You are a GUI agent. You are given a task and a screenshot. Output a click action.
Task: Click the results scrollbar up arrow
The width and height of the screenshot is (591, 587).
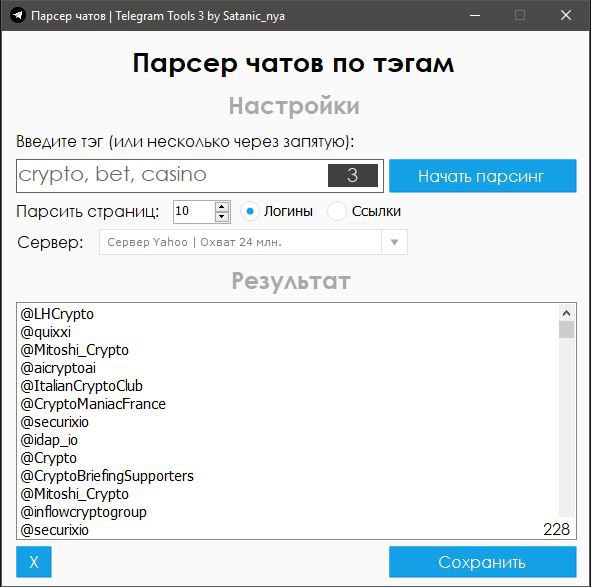coord(566,313)
